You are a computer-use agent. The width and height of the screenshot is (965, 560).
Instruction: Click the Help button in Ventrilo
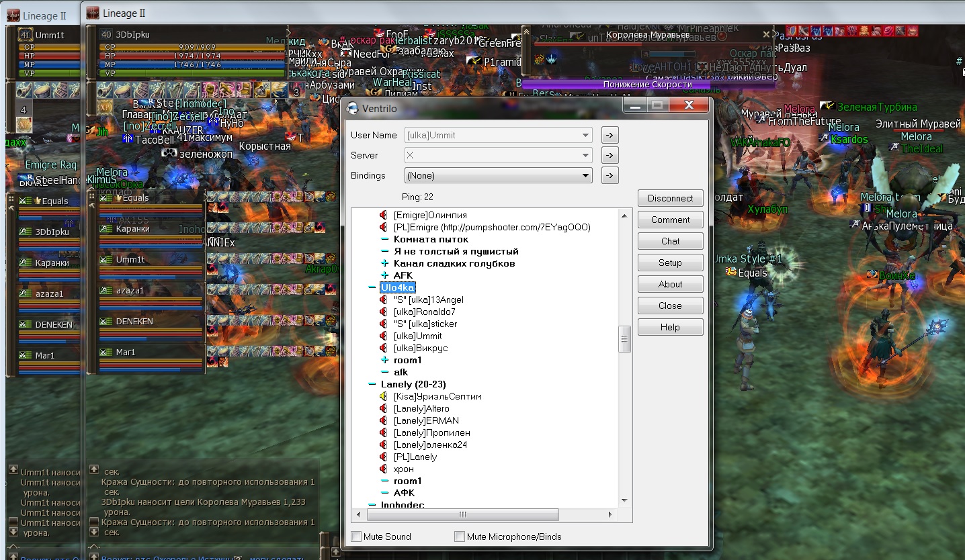[670, 327]
